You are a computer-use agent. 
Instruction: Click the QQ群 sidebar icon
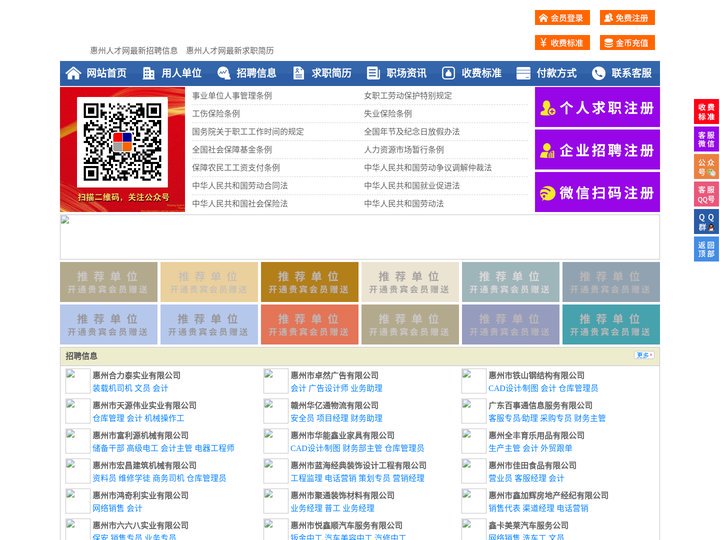tap(706, 221)
